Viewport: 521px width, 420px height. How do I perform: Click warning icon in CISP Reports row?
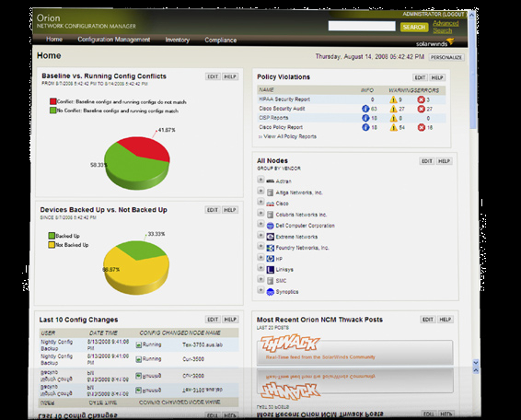(393, 118)
